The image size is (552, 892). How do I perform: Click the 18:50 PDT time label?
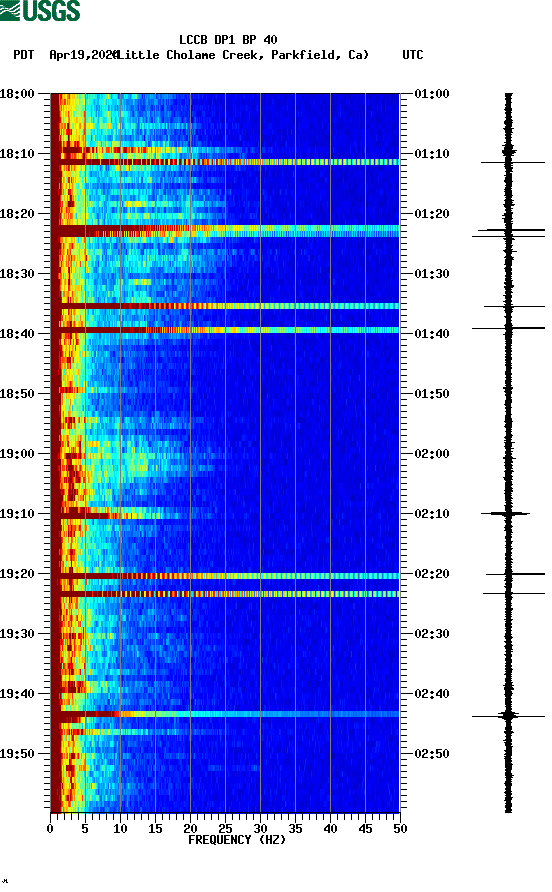pyautogui.click(x=17, y=394)
